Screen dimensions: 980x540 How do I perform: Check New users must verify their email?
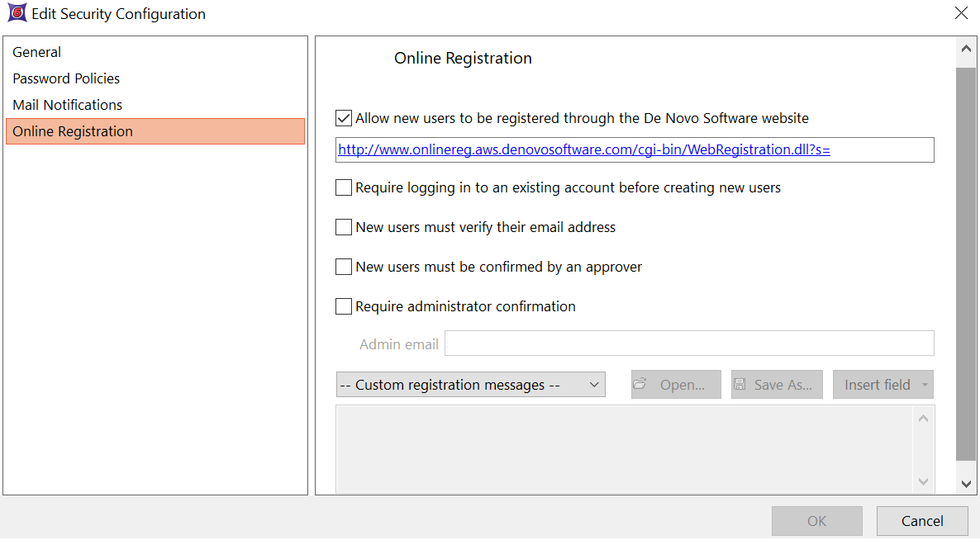pos(344,227)
